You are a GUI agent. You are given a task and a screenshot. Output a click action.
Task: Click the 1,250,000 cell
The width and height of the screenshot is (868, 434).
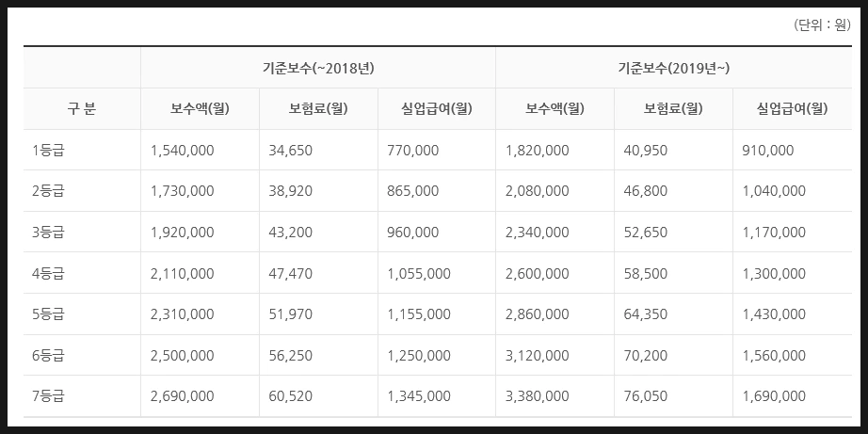click(x=437, y=356)
